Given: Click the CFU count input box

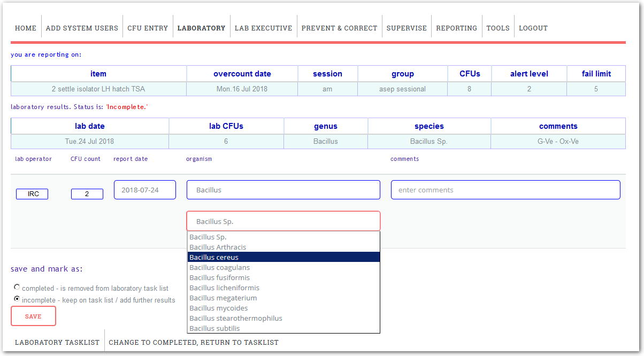Looking at the screenshot, I should 87,194.
